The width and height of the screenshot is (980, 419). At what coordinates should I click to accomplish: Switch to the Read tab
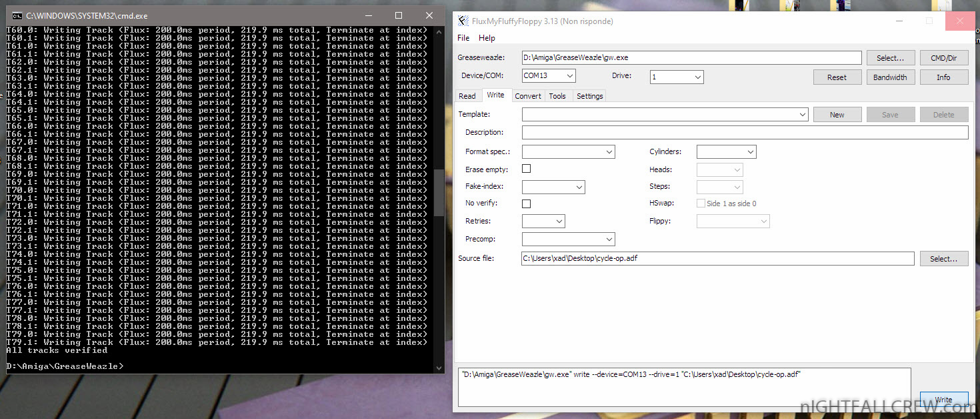[x=467, y=96]
